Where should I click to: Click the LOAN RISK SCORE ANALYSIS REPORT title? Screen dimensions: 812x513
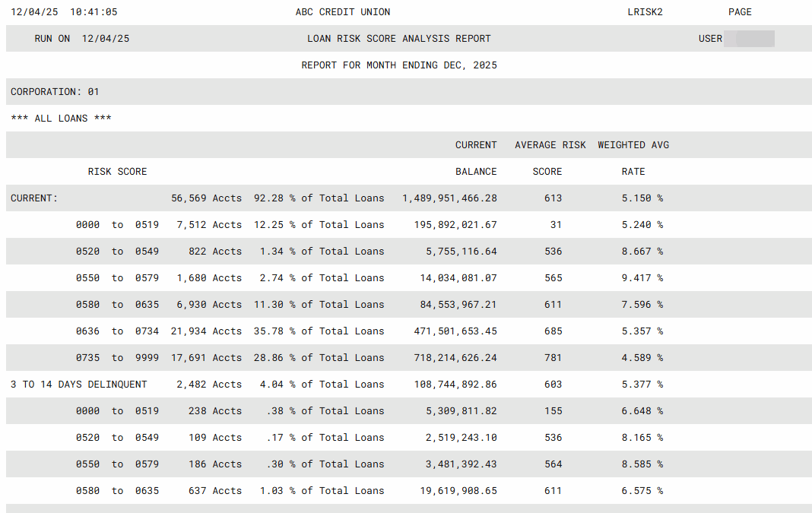pyautogui.click(x=398, y=39)
